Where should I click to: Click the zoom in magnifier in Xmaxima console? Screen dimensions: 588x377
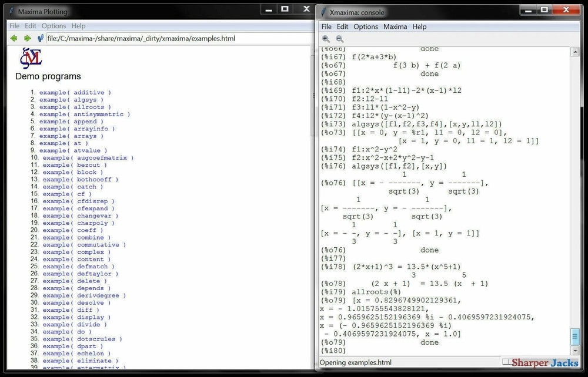coord(326,39)
